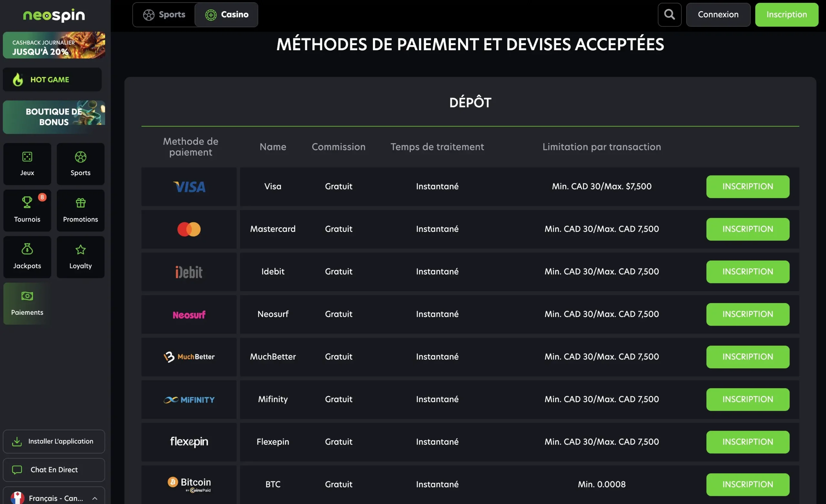Click Inscription in the MuchBetter row
826x504 pixels.
point(748,357)
